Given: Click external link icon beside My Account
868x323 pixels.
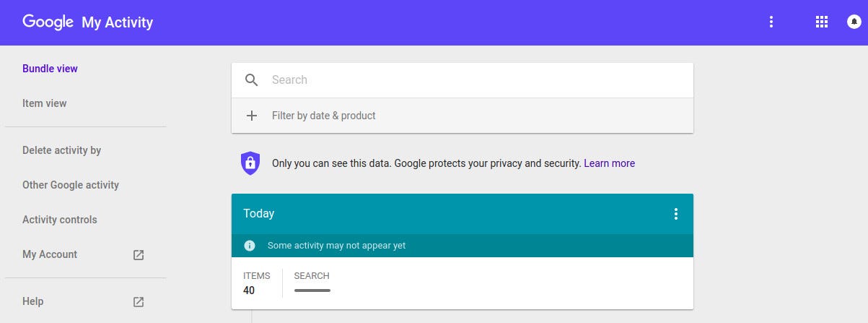Looking at the screenshot, I should 139,254.
